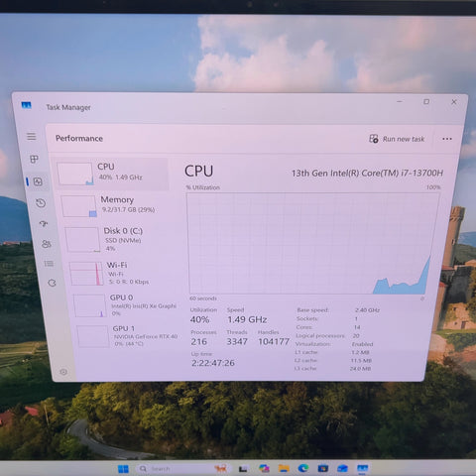Open the Details list icon
The width and height of the screenshot is (476, 476).
pyautogui.click(x=49, y=264)
